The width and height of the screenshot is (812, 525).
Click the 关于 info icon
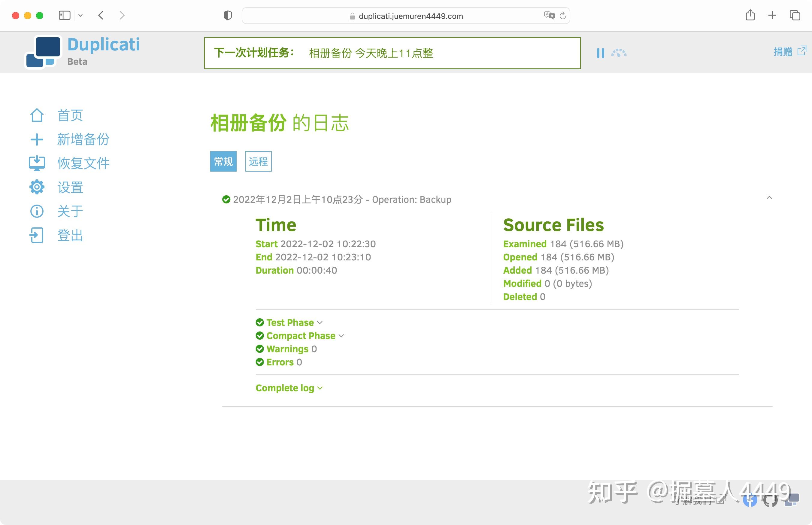point(37,211)
